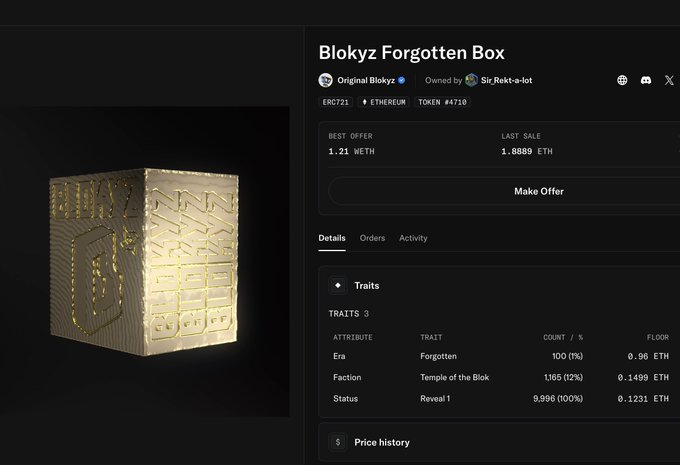680x465 pixels.
Task: Click the COUNT / % column header
Action: click(x=563, y=337)
